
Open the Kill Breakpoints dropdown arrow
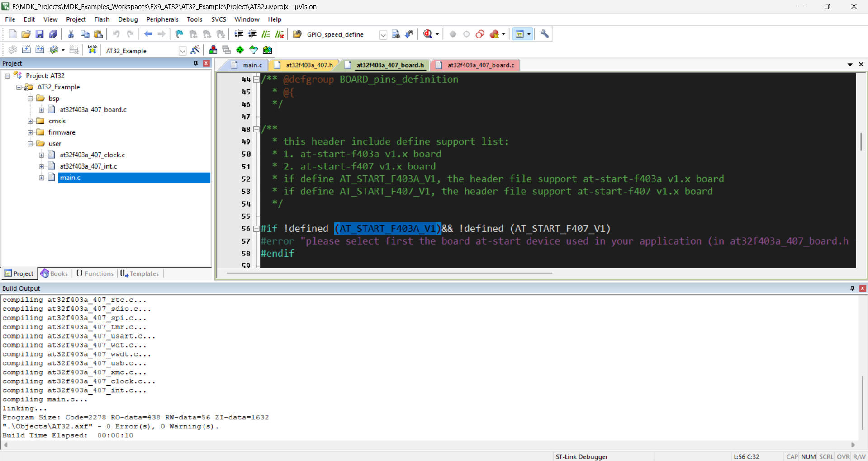503,34
